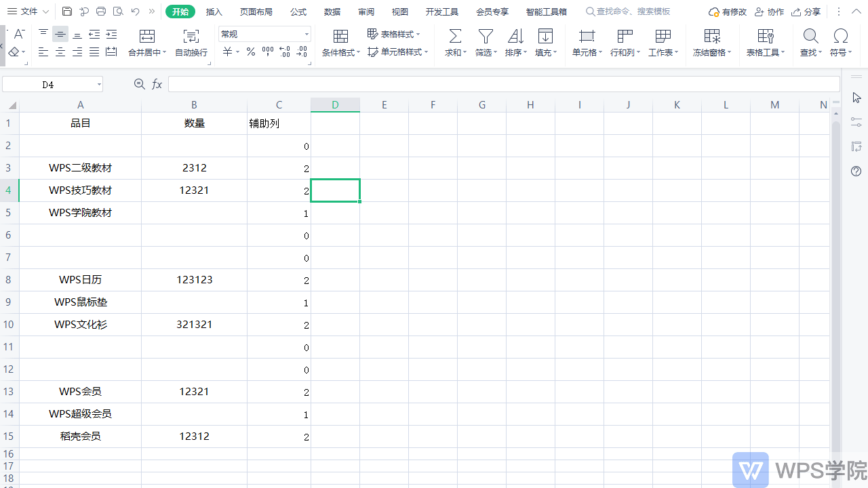Click the help question mark in right sidebar

(856, 171)
